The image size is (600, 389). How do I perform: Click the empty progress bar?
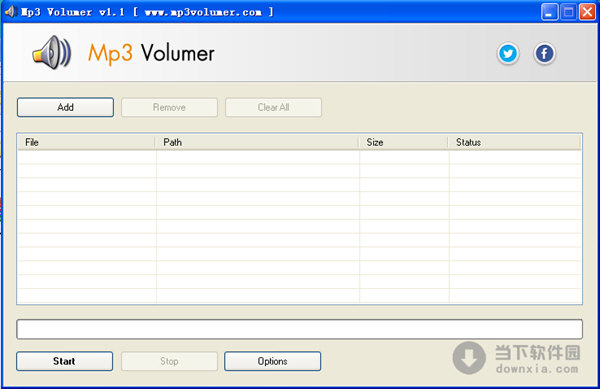tap(300, 329)
